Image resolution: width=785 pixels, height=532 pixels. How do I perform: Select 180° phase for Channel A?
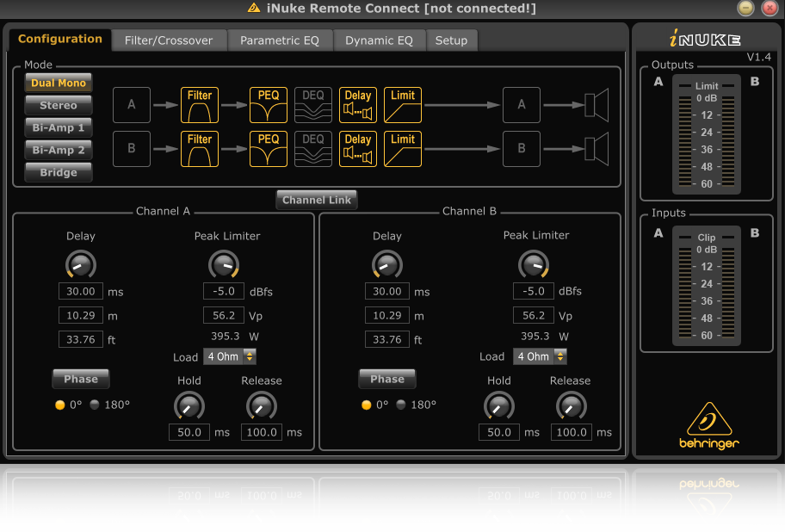(x=95, y=405)
